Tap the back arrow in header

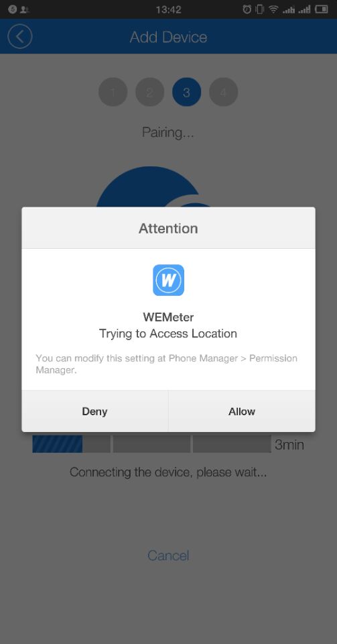point(19,36)
